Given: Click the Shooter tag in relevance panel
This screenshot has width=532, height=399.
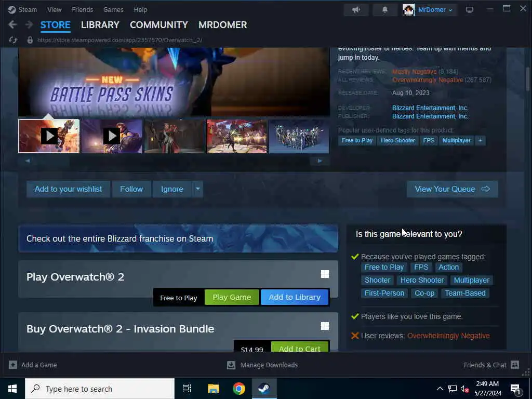Looking at the screenshot, I should [x=377, y=280].
